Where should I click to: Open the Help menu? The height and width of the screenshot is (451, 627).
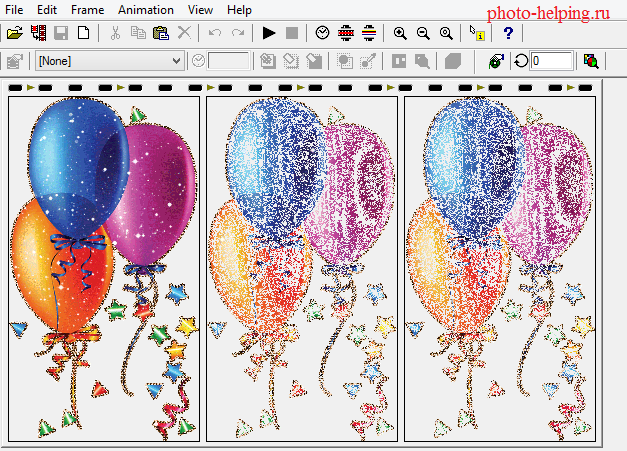click(239, 10)
